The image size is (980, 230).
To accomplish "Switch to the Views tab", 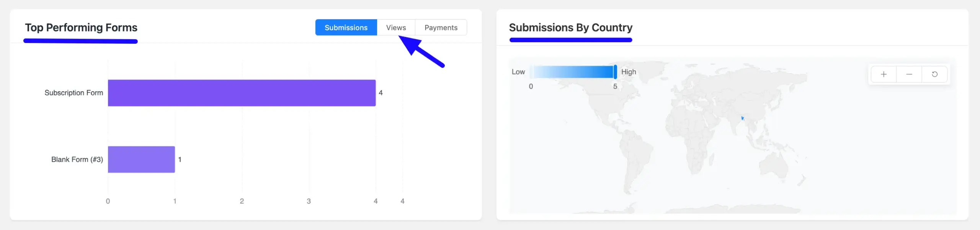I will click(396, 28).
